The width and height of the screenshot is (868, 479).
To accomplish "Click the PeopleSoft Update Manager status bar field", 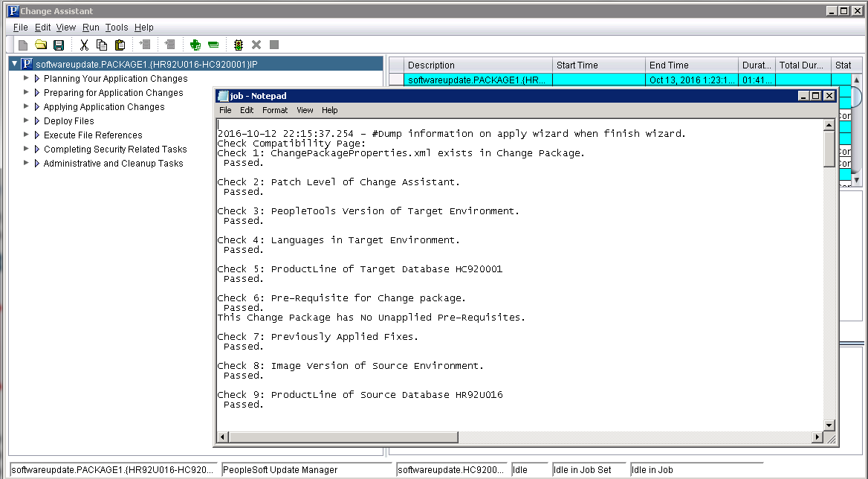I will (x=307, y=469).
